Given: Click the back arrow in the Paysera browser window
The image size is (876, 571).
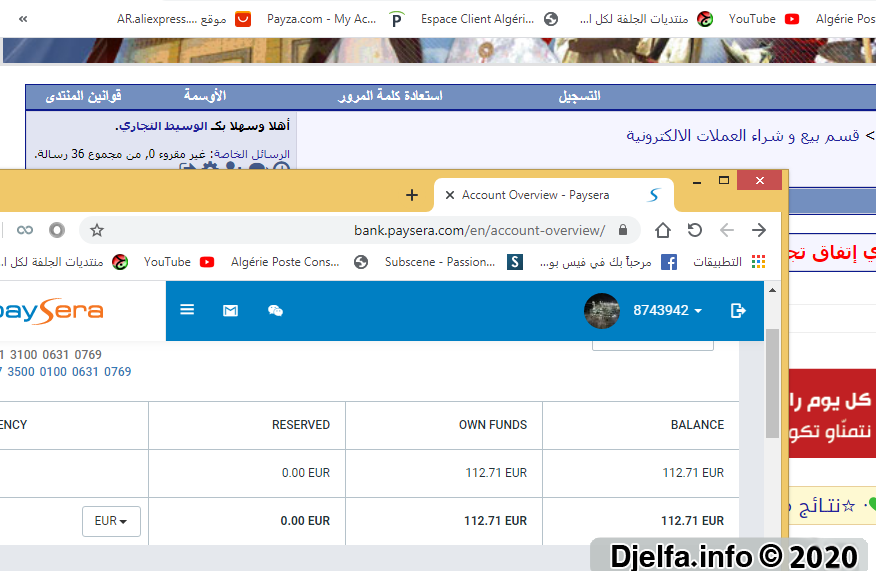Looking at the screenshot, I should coord(726,230).
